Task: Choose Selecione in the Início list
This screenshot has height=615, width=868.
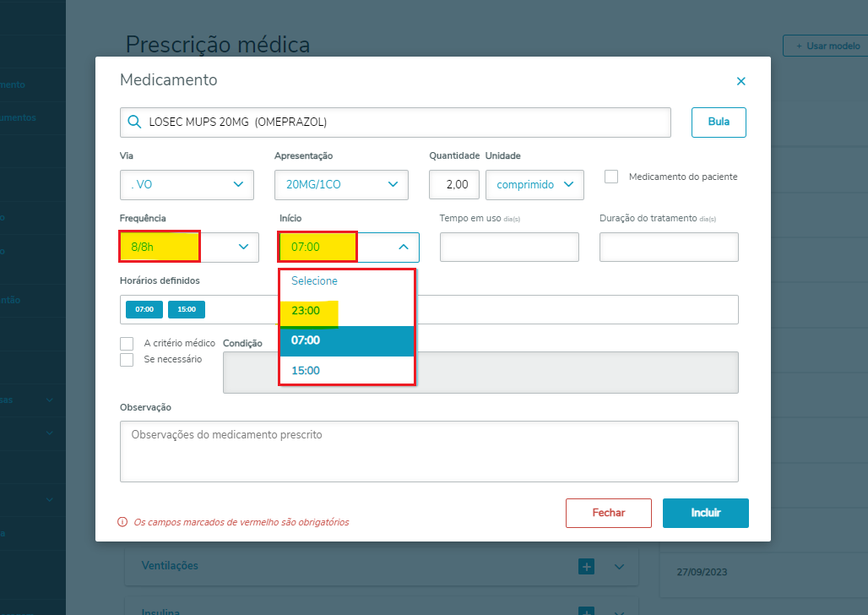Action: click(x=346, y=281)
